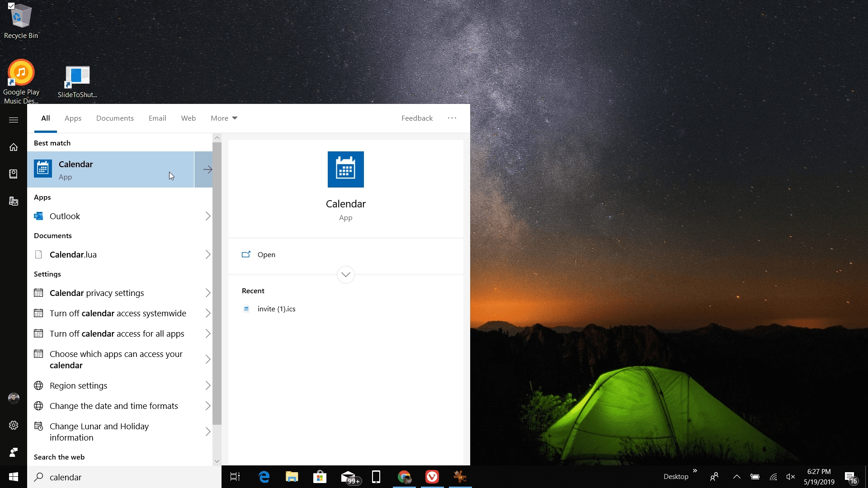Click the SlideToShut desktop shortcut
Image resolution: width=868 pixels, height=488 pixels.
pos(76,76)
